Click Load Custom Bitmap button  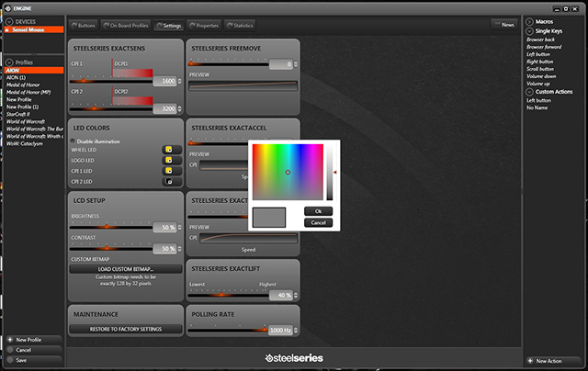tap(126, 269)
